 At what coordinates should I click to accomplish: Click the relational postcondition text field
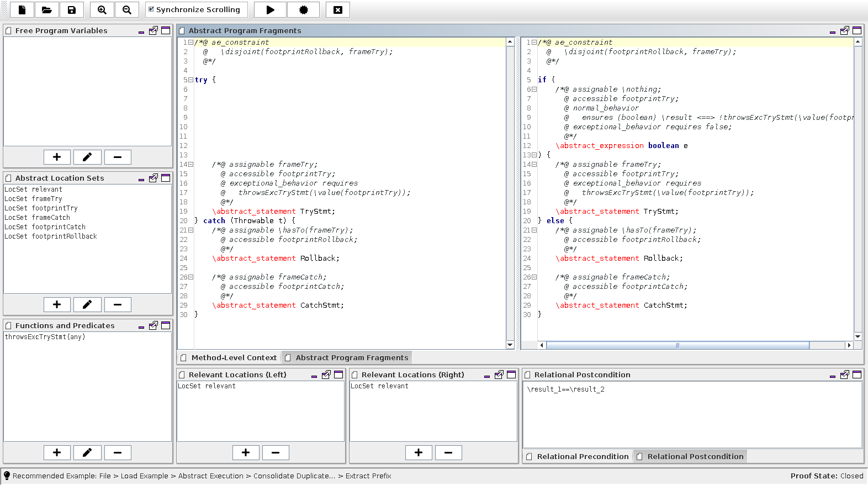click(x=692, y=414)
